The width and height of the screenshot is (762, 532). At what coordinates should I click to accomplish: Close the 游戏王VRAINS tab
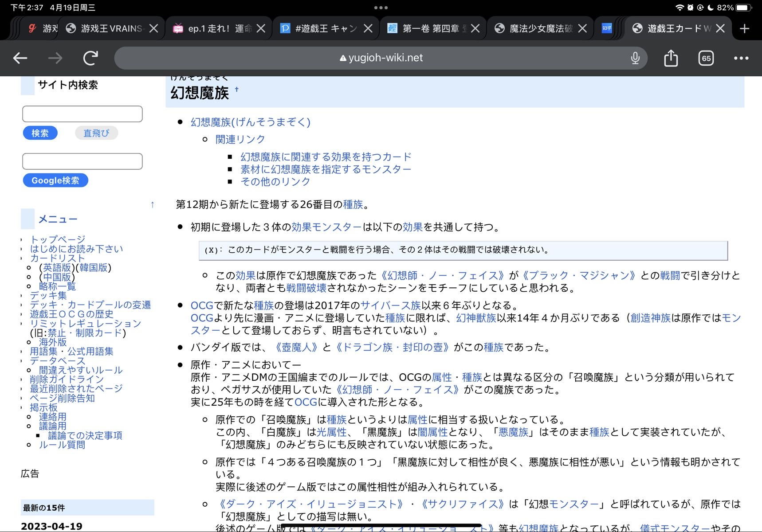click(x=153, y=28)
